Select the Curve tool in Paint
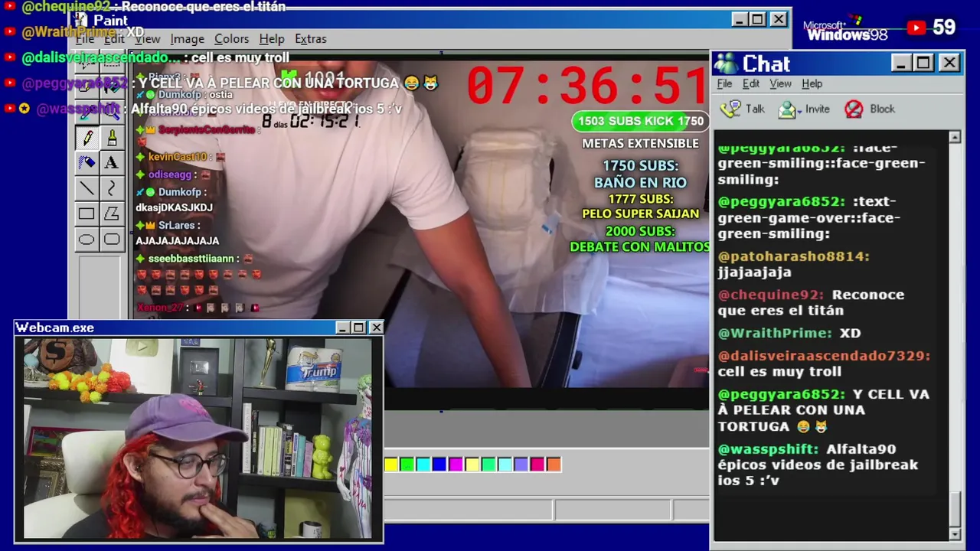 click(112, 188)
